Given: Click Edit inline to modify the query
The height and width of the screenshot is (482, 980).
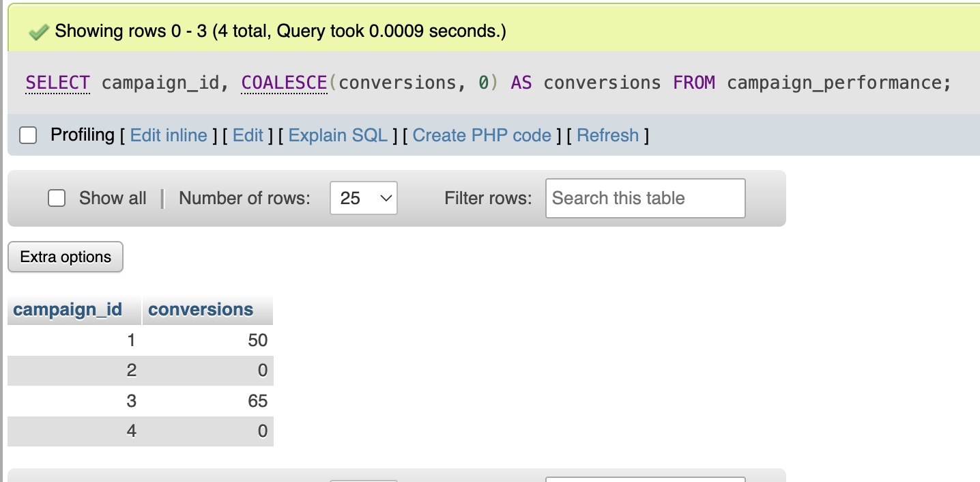Looking at the screenshot, I should (168, 135).
